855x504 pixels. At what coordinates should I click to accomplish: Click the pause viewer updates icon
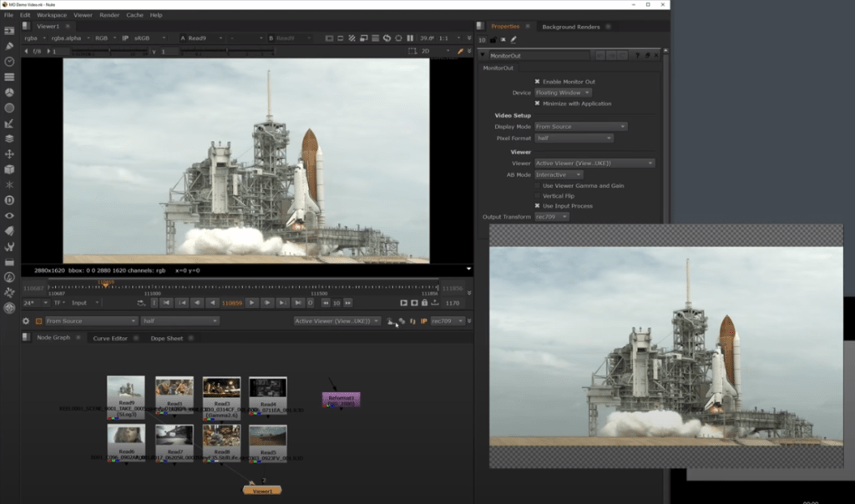tap(409, 38)
